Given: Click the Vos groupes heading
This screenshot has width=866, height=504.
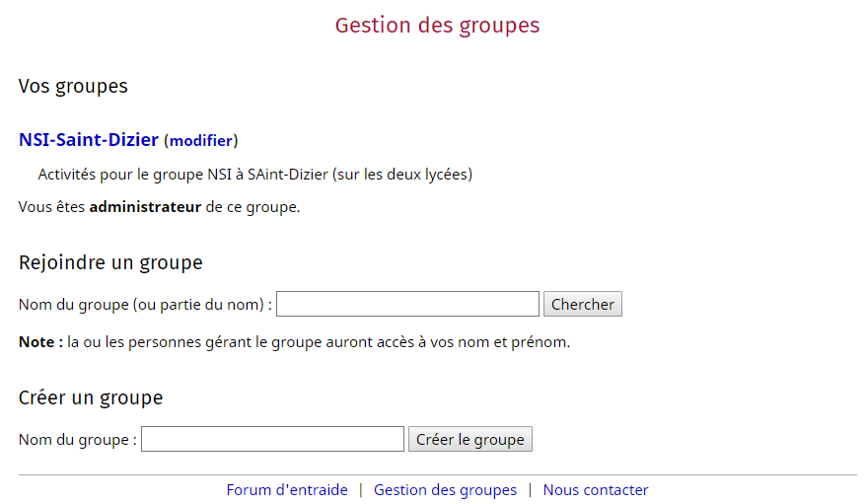Looking at the screenshot, I should coord(73,86).
